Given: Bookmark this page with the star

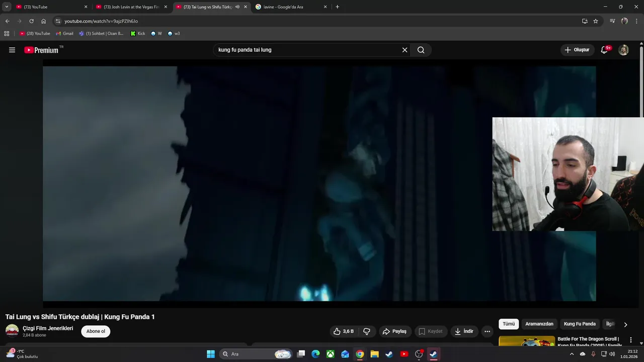Looking at the screenshot, I should [596, 21].
